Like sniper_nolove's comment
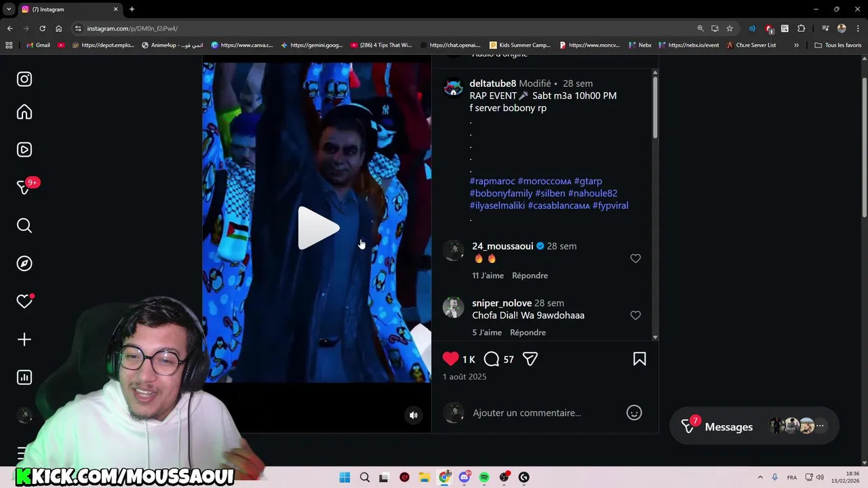The image size is (868, 488). click(635, 315)
